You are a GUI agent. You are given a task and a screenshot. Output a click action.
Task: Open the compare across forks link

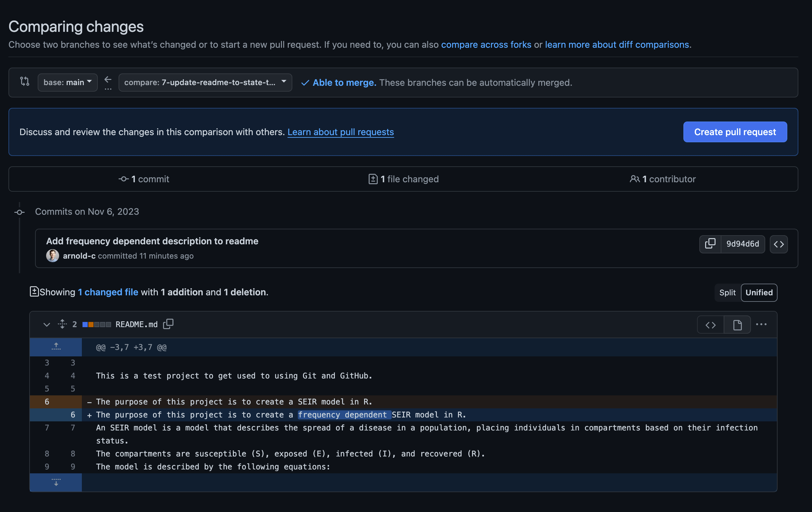486,45
